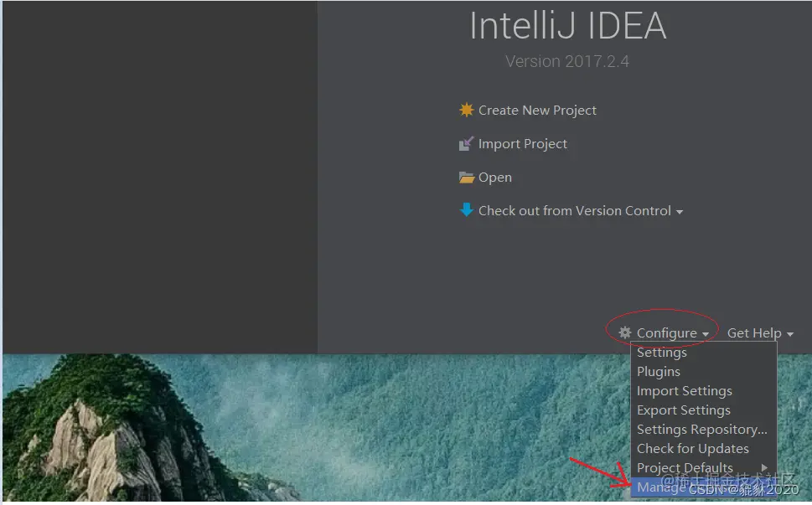Click the Create New Project star icon
The image size is (812, 505).
click(467, 111)
